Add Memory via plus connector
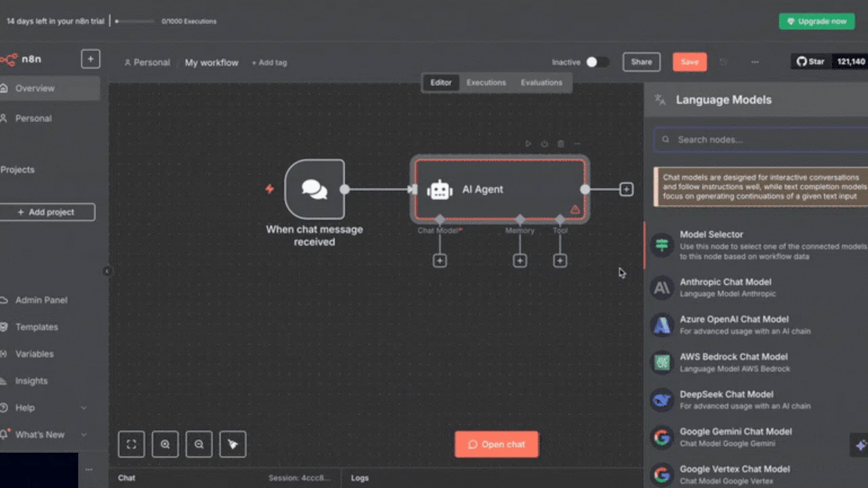868x488 pixels. tap(519, 260)
